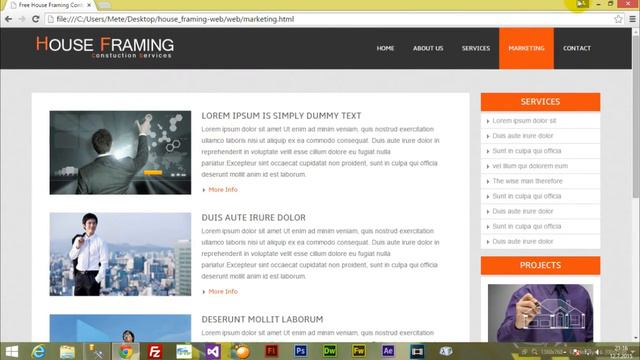
Task: Open Adobe Flash from taskbar
Action: click(x=271, y=351)
